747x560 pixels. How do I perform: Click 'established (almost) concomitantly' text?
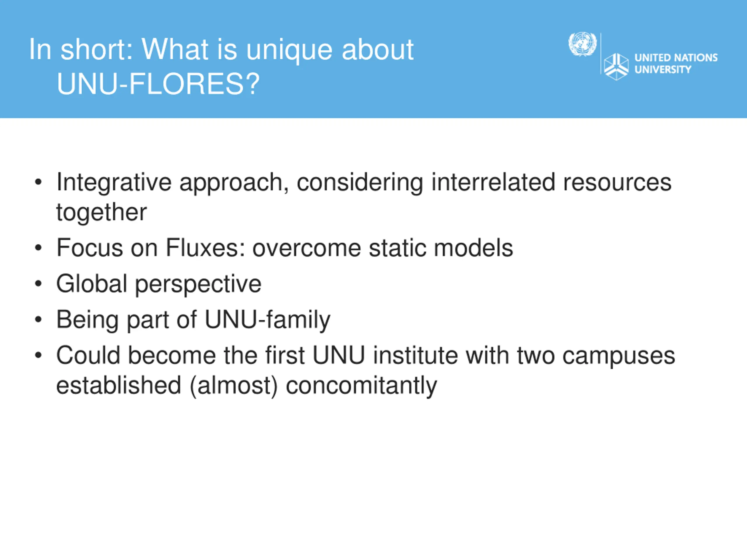pos(247,386)
